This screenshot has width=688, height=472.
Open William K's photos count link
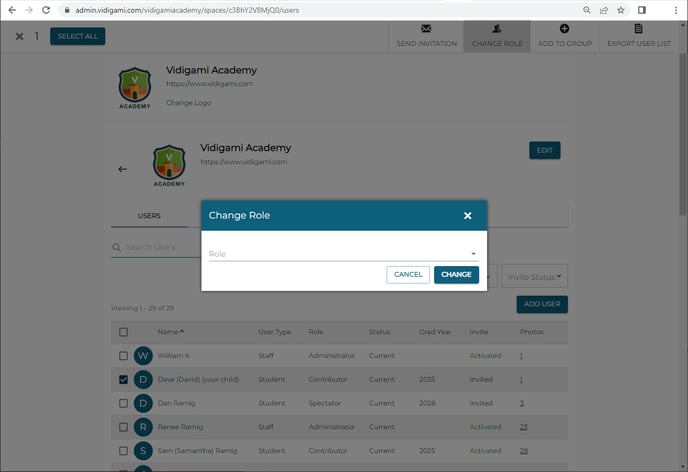click(521, 356)
